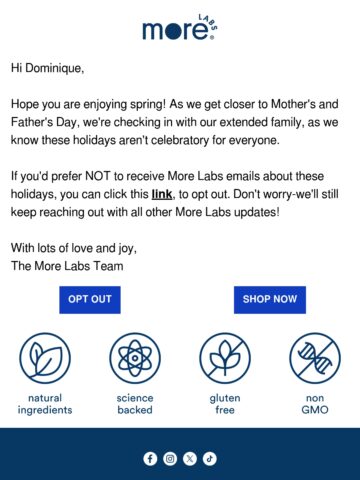360x480 pixels.
Task: Click "The More Labs Team" signature
Action: pos(67,266)
